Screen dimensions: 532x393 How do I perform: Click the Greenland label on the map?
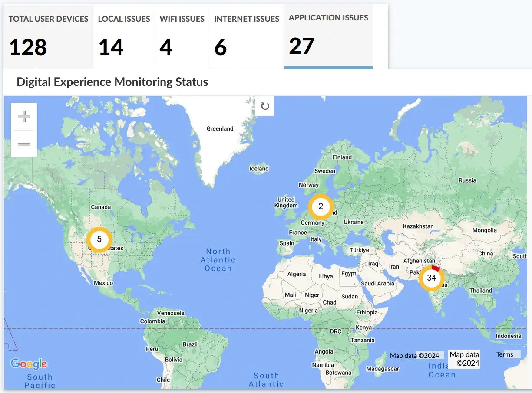click(220, 129)
